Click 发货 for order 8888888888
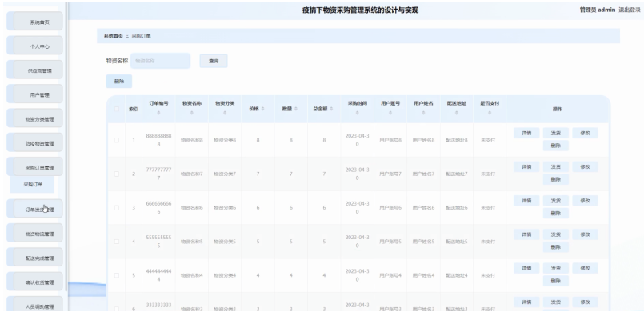The image size is (644, 312). 556,133
